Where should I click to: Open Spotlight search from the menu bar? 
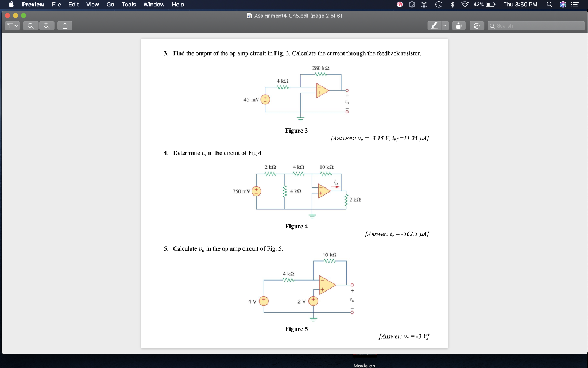(548, 4)
